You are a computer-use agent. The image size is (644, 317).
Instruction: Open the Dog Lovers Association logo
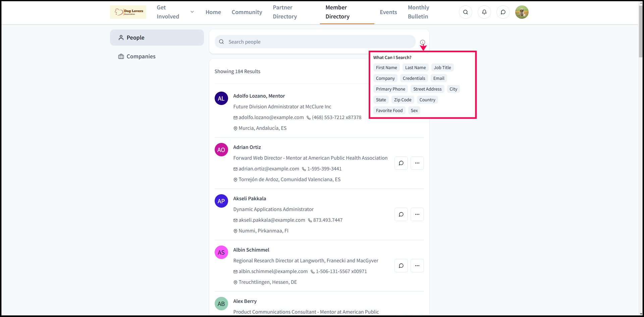click(x=128, y=12)
